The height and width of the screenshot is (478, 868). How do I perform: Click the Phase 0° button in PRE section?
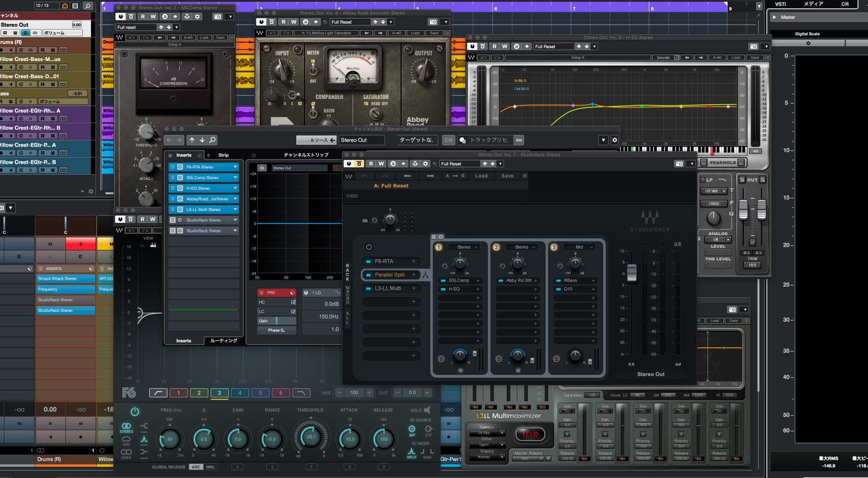pyautogui.click(x=276, y=330)
